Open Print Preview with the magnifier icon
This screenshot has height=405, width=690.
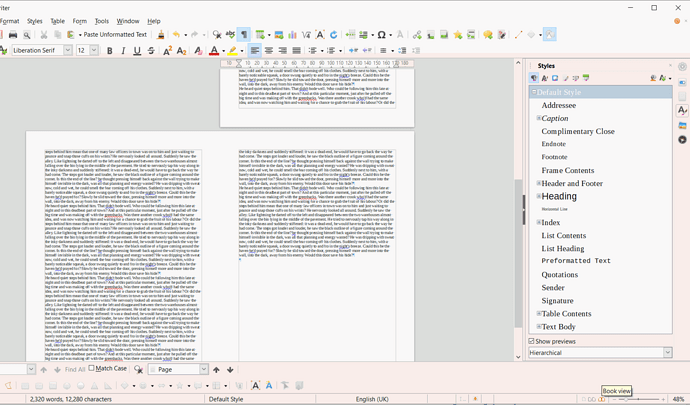point(27,35)
